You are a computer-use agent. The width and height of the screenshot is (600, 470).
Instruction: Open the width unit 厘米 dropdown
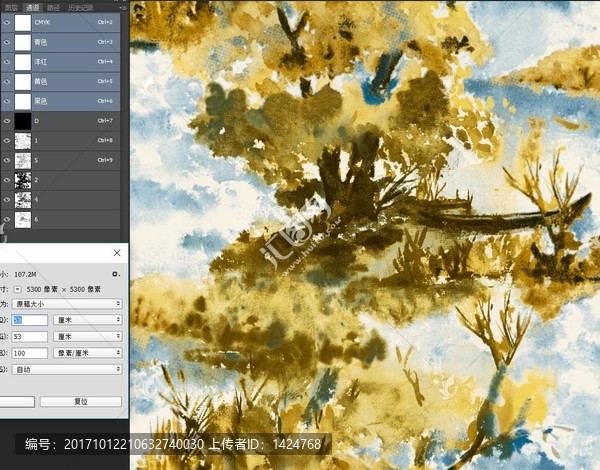pos(88,320)
